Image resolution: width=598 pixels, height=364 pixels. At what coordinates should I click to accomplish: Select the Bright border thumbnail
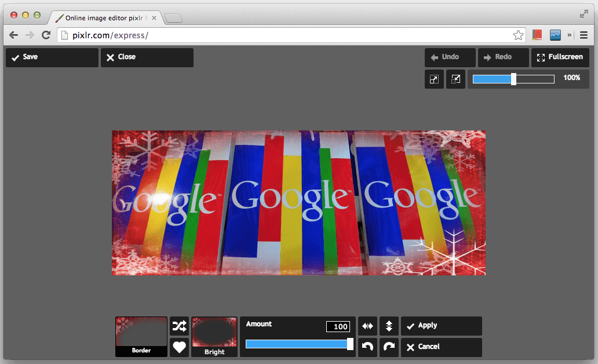click(x=214, y=336)
